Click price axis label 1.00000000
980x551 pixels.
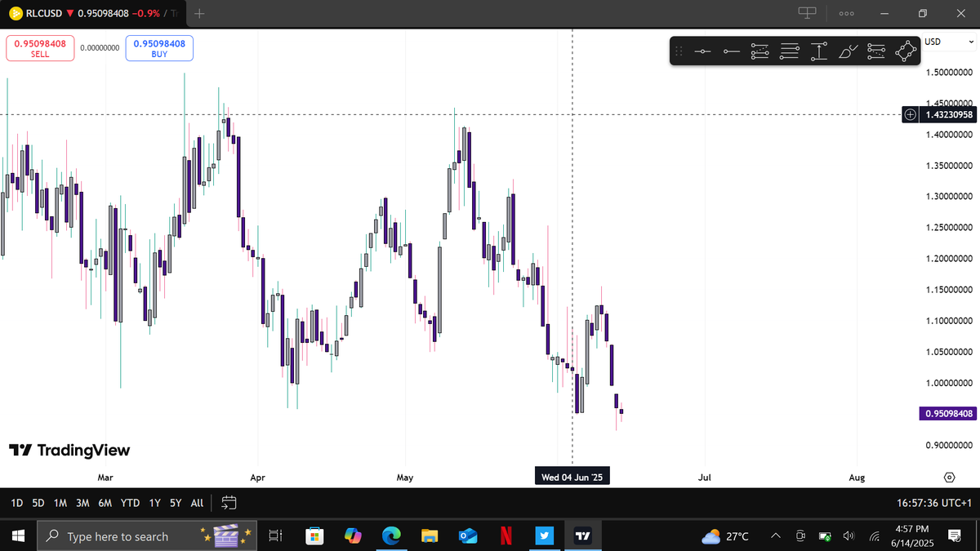pos(950,383)
